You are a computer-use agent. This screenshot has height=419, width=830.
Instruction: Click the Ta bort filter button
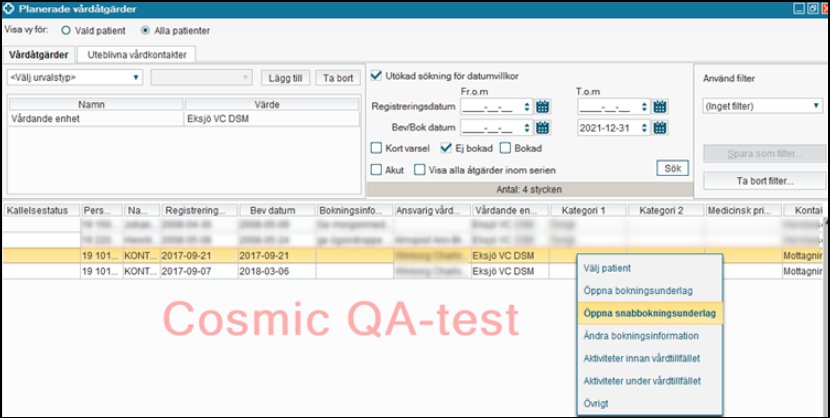[x=764, y=181]
